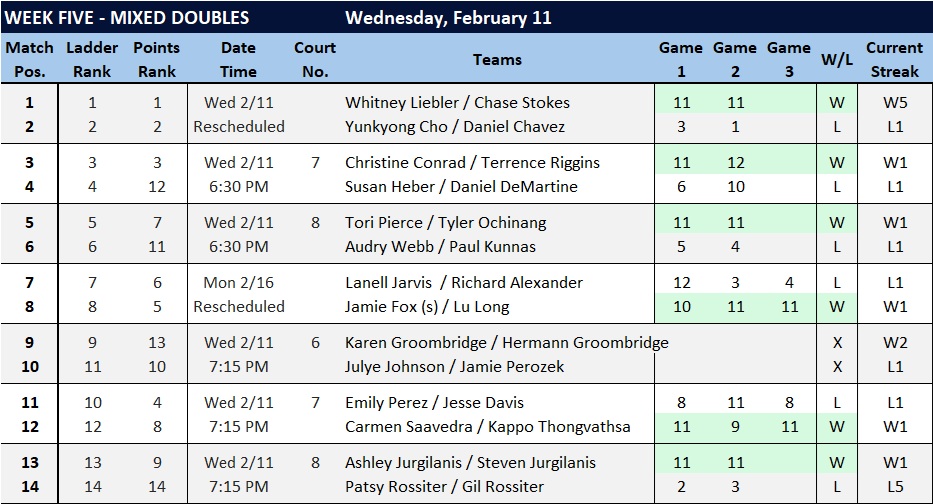The width and height of the screenshot is (933, 504).
Task: Click the 'Teams' column header
Action: pyautogui.click(x=497, y=59)
